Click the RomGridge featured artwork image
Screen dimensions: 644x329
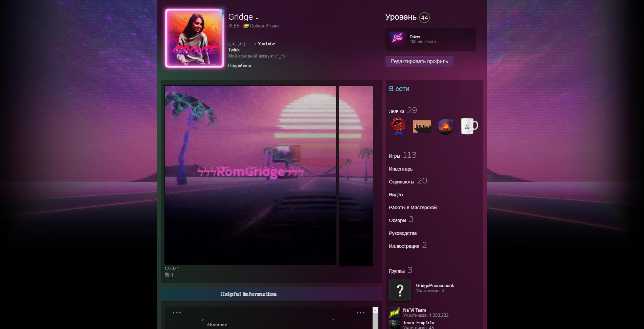point(250,175)
